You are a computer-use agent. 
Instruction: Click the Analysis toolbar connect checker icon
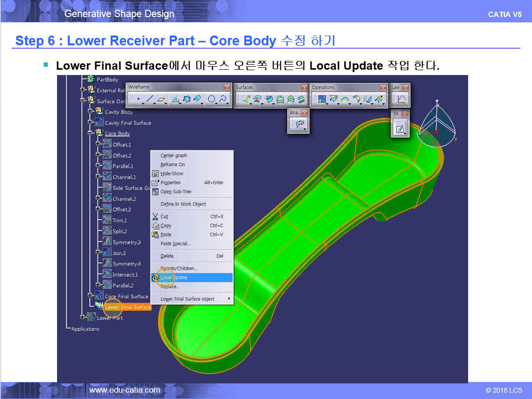coord(300,125)
